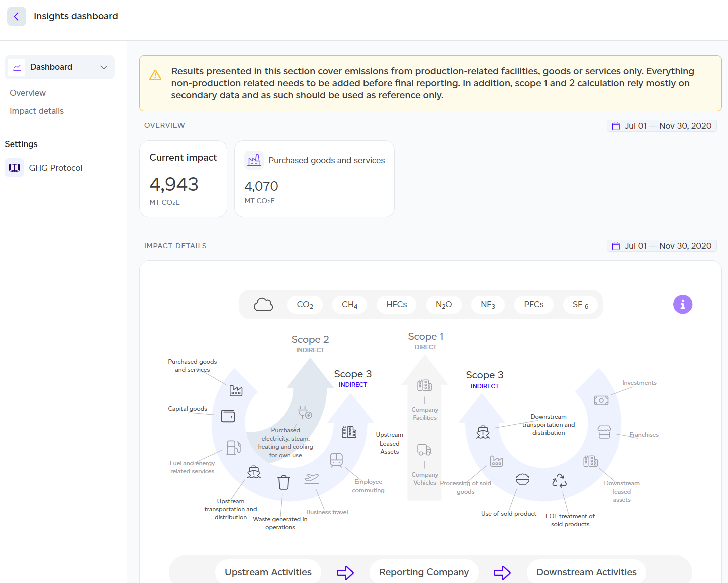
Task: Click the calendar icon in Impact details date range
Action: pos(616,246)
